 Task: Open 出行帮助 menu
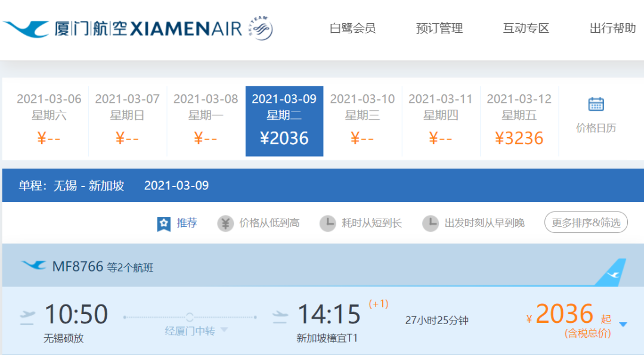[613, 29]
